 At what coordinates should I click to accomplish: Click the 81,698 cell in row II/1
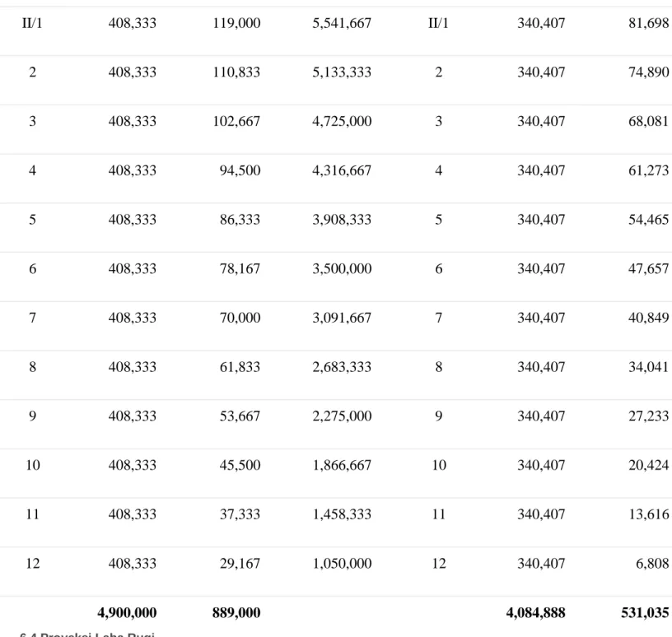[x=648, y=23]
